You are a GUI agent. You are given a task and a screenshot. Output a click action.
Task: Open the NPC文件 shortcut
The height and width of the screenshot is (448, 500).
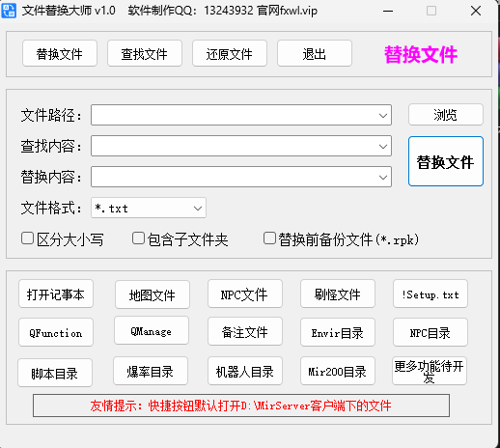[245, 294]
